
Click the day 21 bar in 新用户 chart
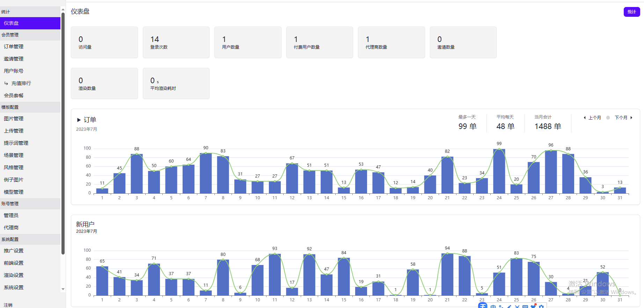tap(447, 274)
